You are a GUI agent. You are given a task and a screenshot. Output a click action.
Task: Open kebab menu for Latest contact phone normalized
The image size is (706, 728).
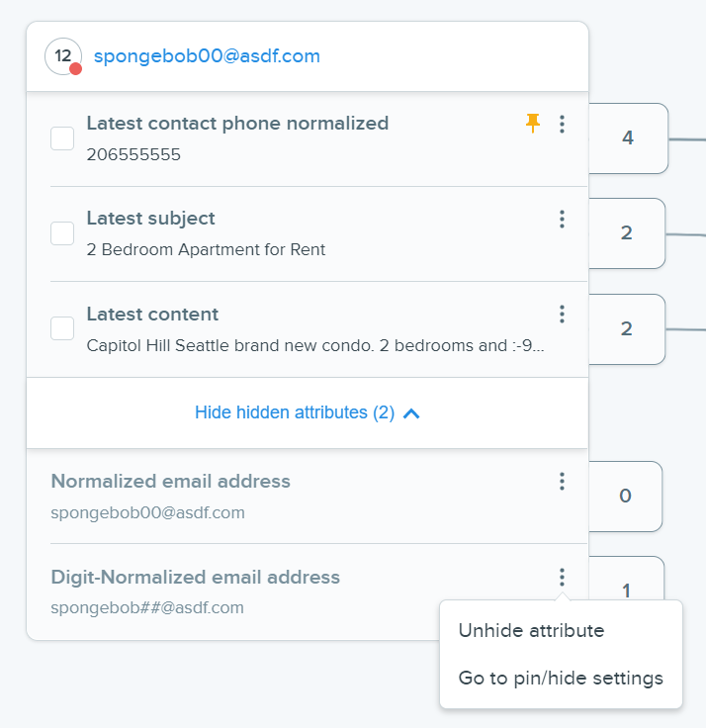coord(562,124)
